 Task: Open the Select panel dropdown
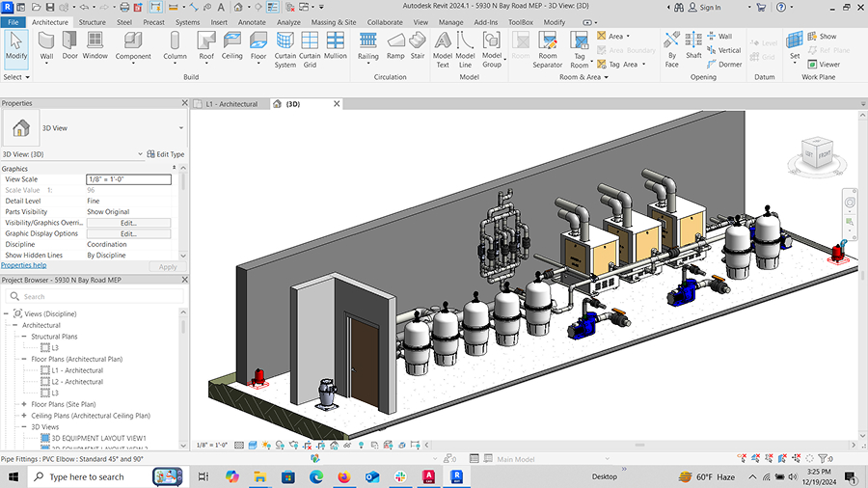click(x=16, y=77)
